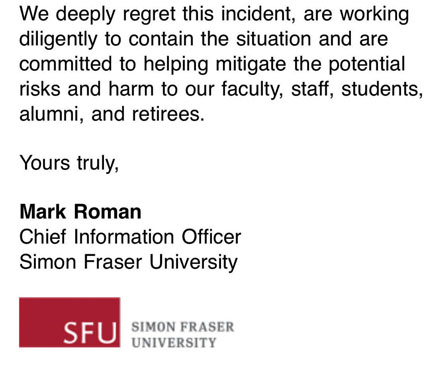Click the gray SIMON FRASER wordmark text
The height and width of the screenshot is (386, 448).
(x=183, y=327)
